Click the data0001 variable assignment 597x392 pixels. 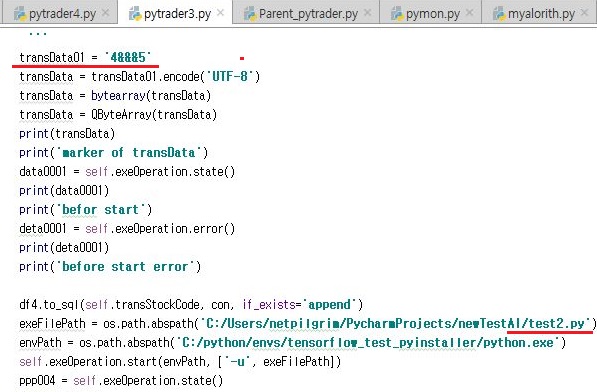pyautogui.click(x=43, y=172)
